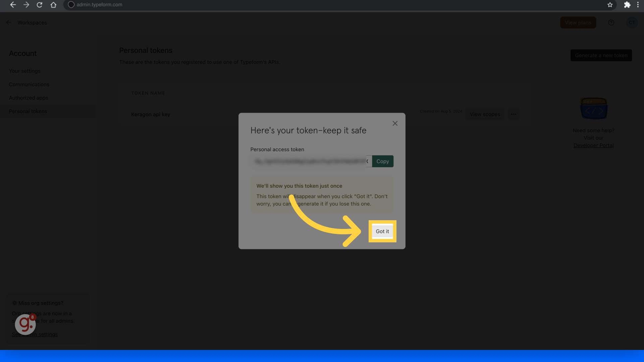
Task: Click View scopes for Keragon api key
Action: click(x=485, y=114)
